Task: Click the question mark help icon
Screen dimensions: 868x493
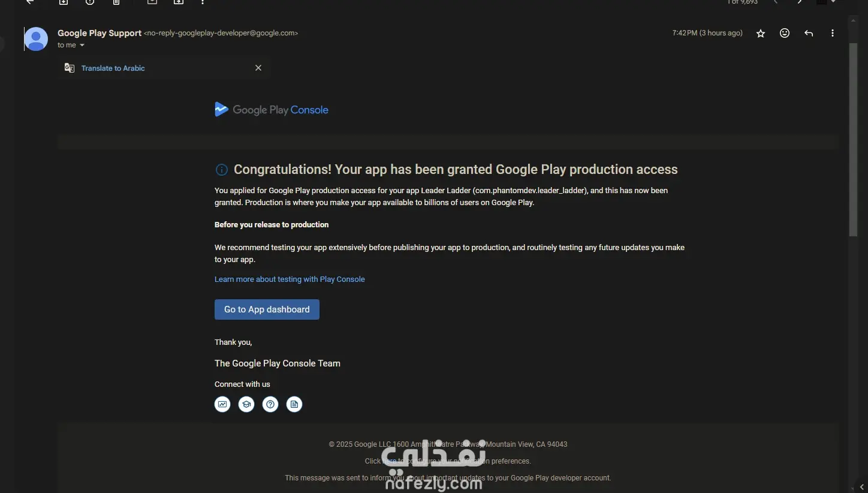Action: [x=270, y=404]
